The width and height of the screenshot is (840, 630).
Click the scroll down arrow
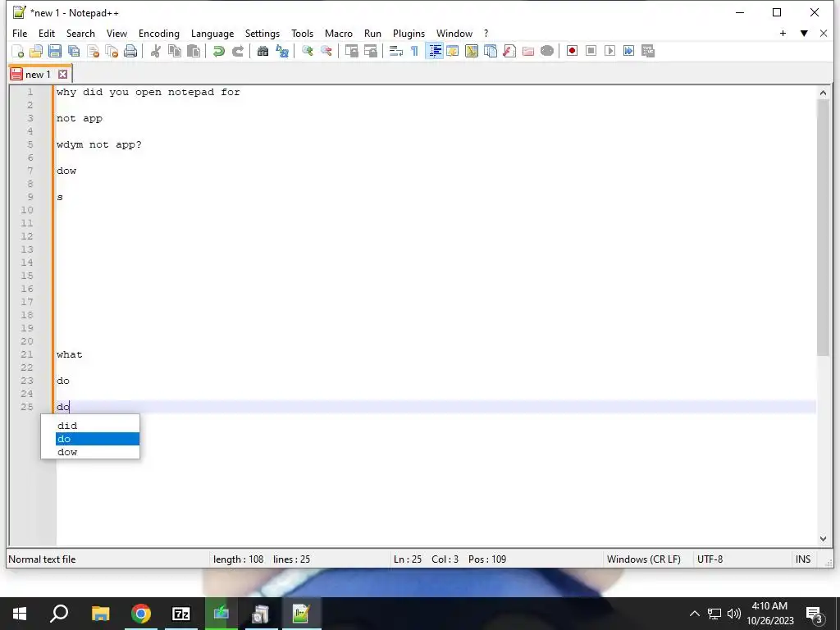point(823,539)
